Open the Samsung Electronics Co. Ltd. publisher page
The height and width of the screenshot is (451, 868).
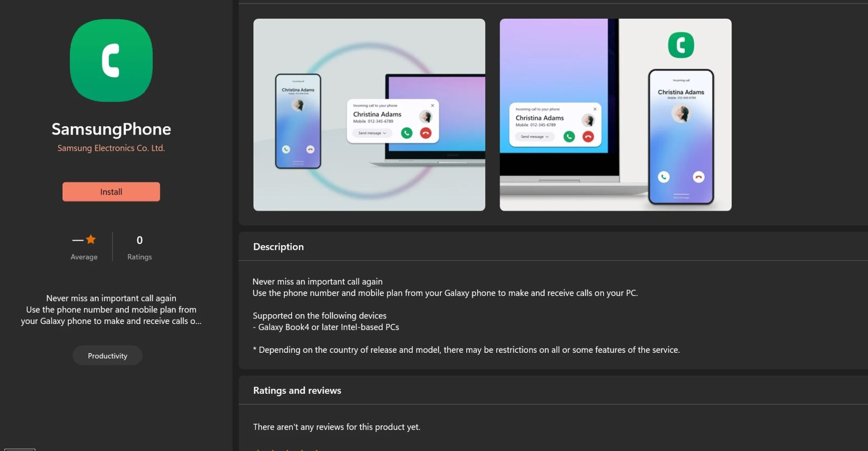[x=111, y=148]
